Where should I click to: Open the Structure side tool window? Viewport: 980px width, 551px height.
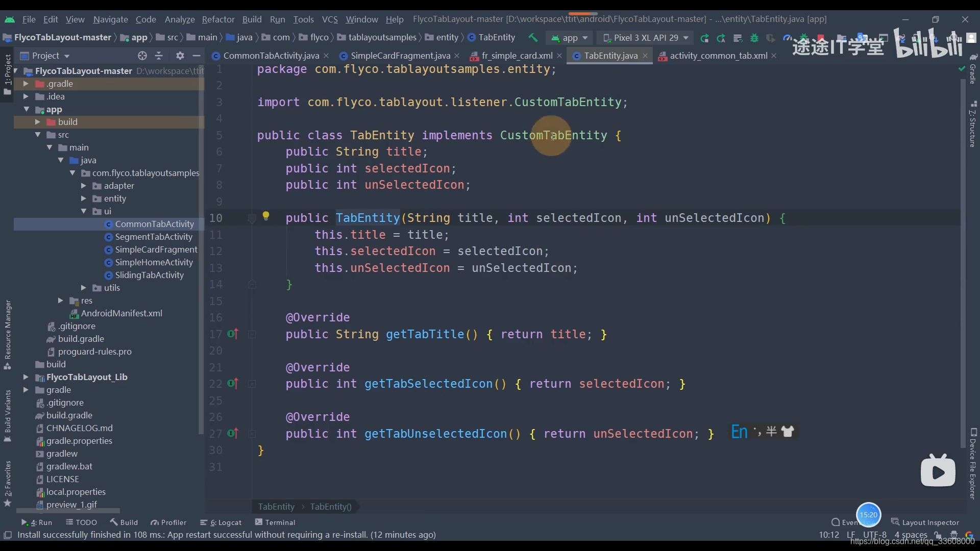pos(972,124)
